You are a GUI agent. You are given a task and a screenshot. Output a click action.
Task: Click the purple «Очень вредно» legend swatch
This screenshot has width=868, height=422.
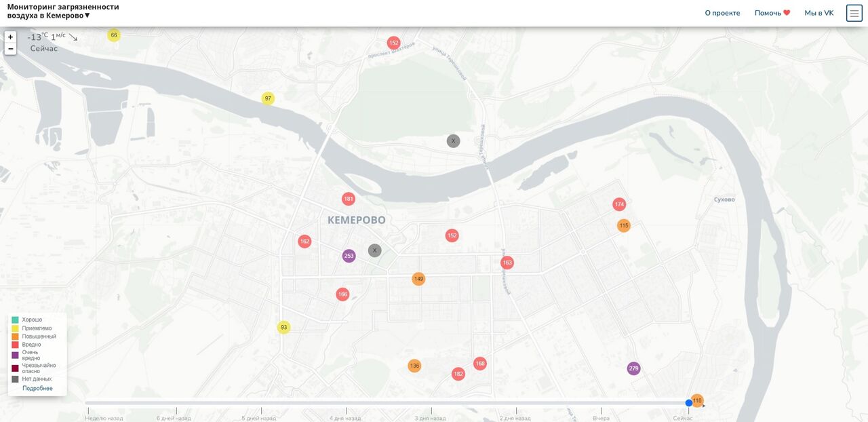click(15, 355)
